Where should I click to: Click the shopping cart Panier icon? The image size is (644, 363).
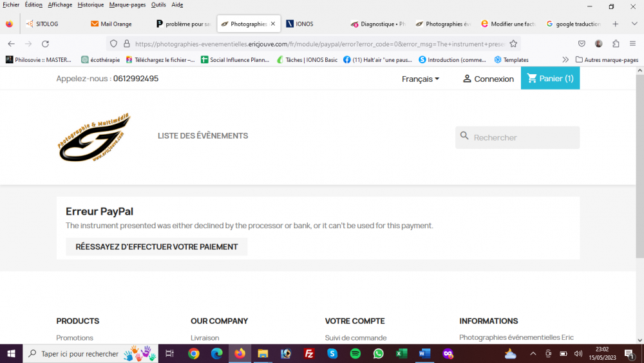click(532, 78)
